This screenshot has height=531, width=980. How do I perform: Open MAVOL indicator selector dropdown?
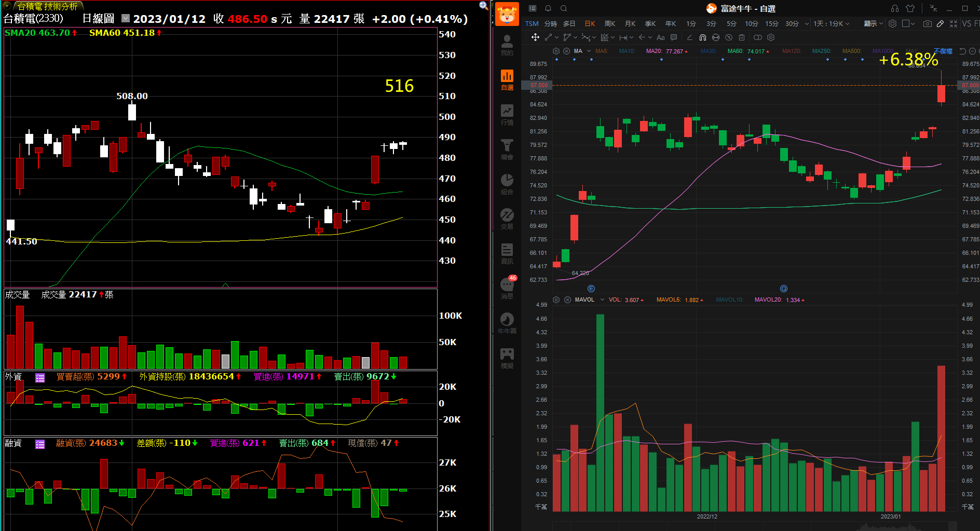pyautogui.click(x=602, y=299)
